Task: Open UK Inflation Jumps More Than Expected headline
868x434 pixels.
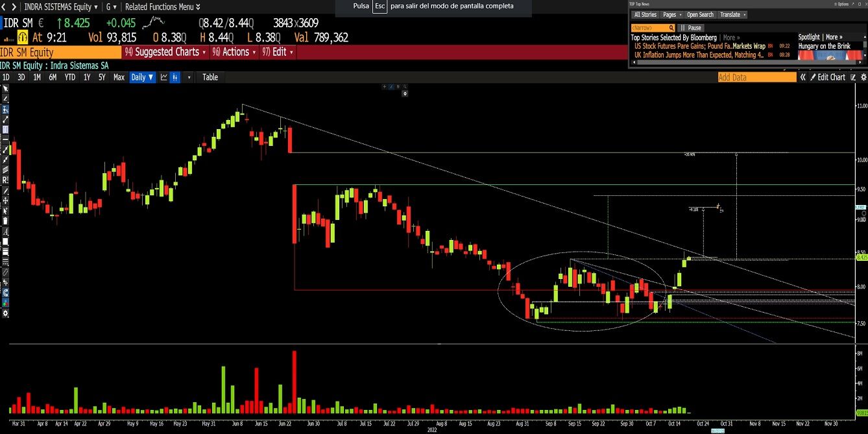Action: [699, 55]
